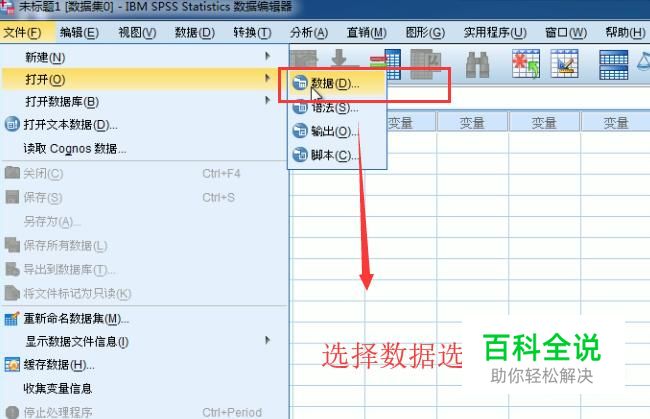Click the Variables table toolbar icon beside Find
The image size is (650, 419).
(x=425, y=64)
